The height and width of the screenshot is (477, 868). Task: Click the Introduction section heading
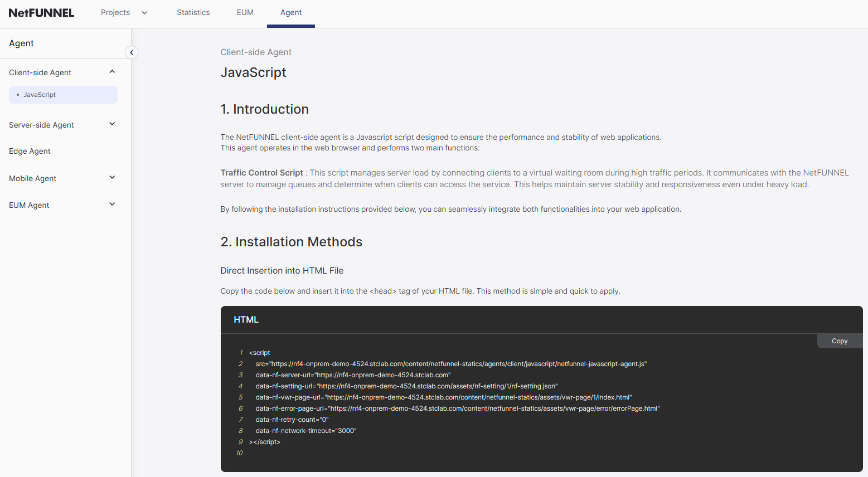[x=265, y=109]
